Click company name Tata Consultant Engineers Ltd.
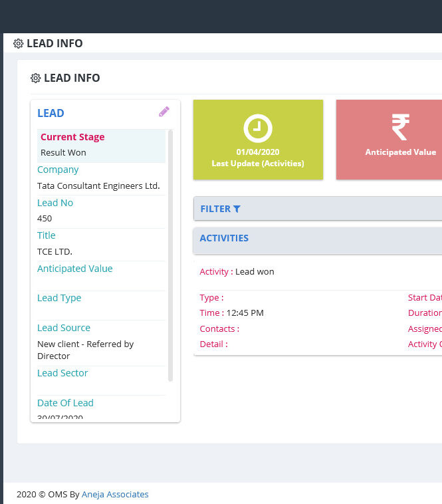This screenshot has height=504, width=442. point(98,186)
